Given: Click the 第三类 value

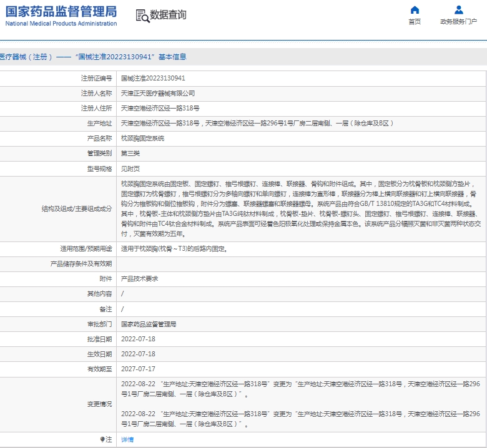Looking at the screenshot, I should 130,153.
